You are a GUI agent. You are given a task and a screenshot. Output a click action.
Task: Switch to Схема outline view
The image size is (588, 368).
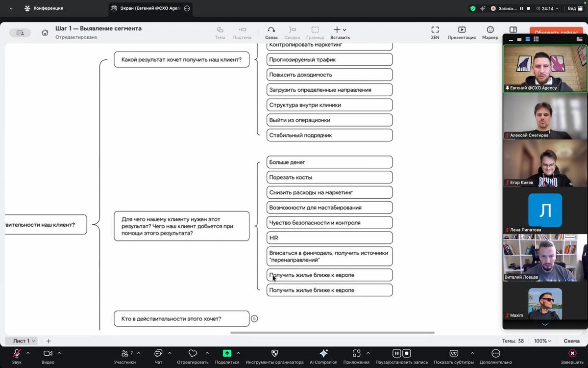point(571,341)
